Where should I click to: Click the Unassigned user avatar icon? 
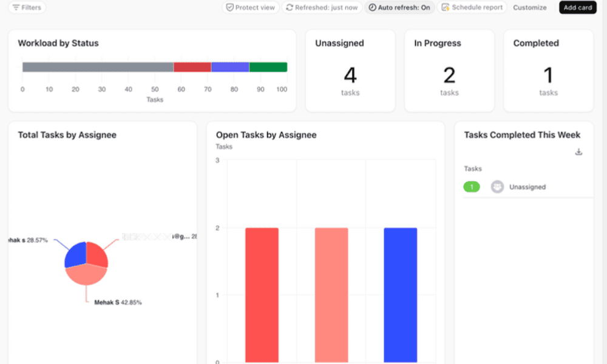point(497,187)
